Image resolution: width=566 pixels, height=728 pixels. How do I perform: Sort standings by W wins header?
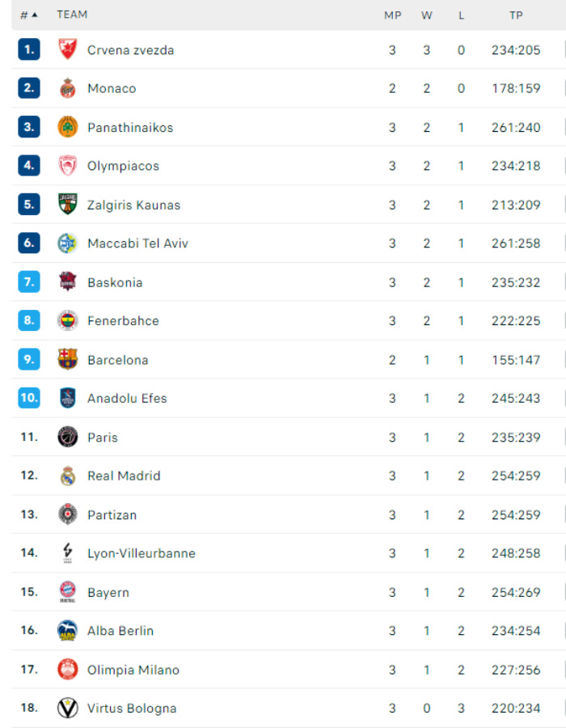click(x=427, y=15)
